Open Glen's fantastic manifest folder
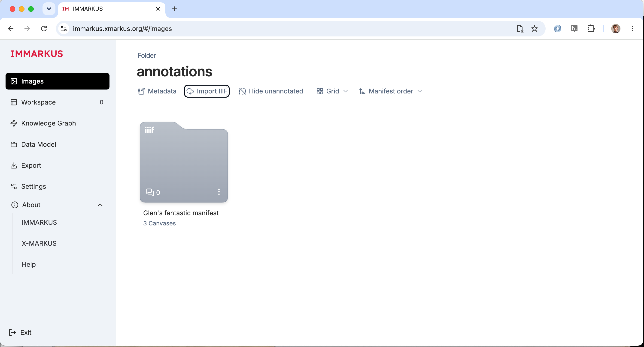This screenshot has width=644, height=347. (184, 162)
